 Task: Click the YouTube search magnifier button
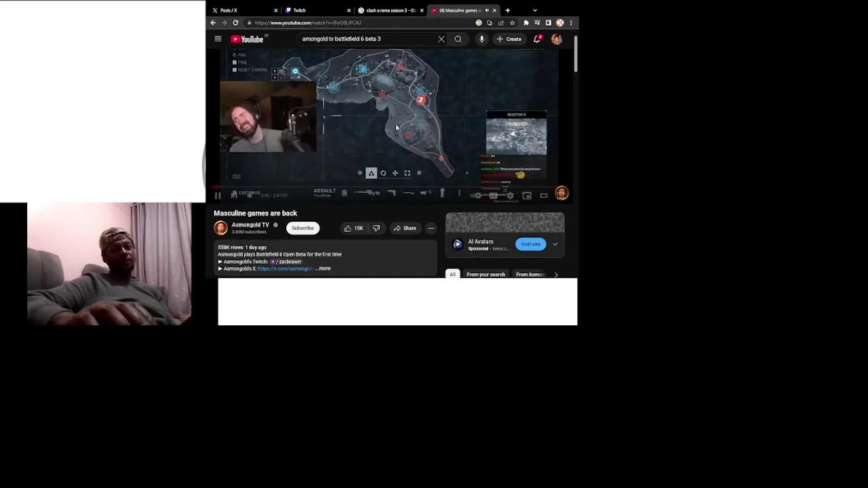click(x=458, y=39)
